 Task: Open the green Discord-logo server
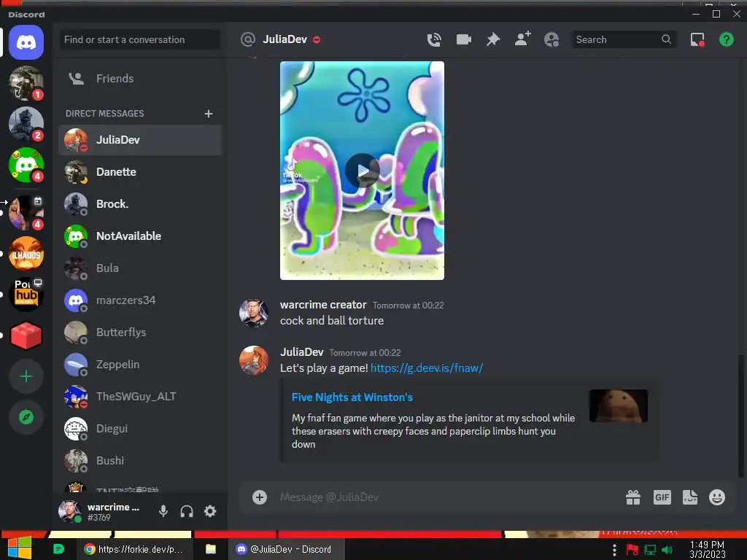coord(26,166)
